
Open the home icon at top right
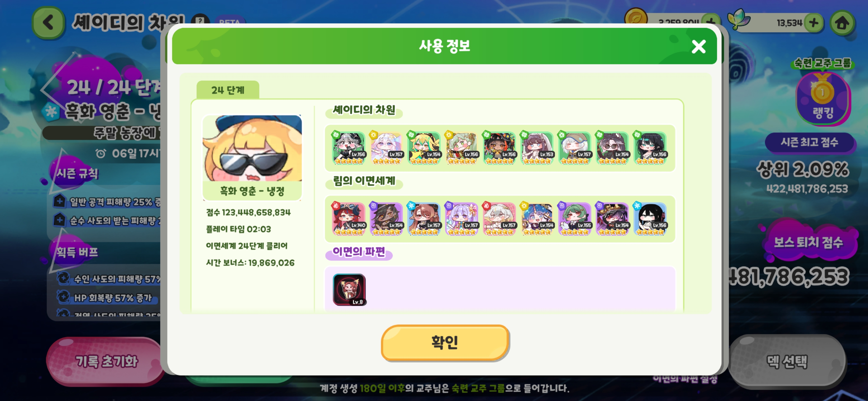(x=842, y=23)
